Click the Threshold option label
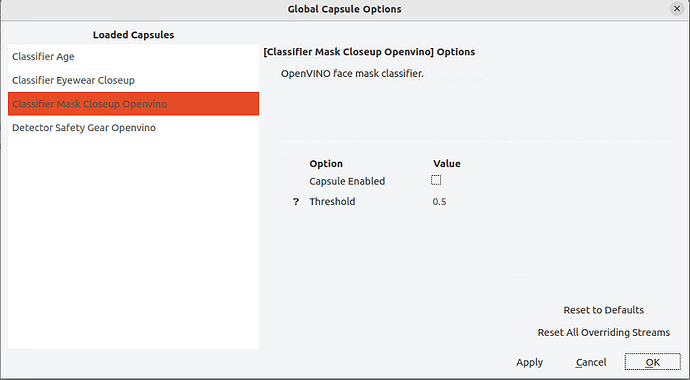Screen dimensions: 690x380 click(x=332, y=201)
